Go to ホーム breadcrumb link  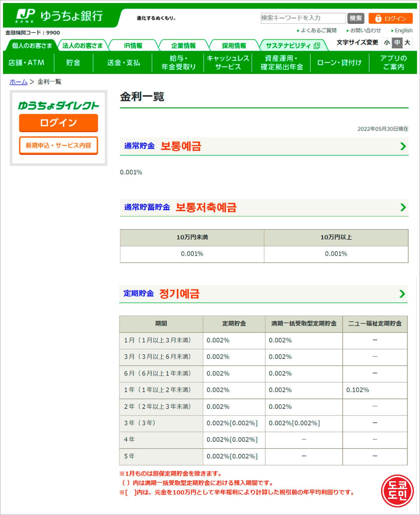coord(18,82)
